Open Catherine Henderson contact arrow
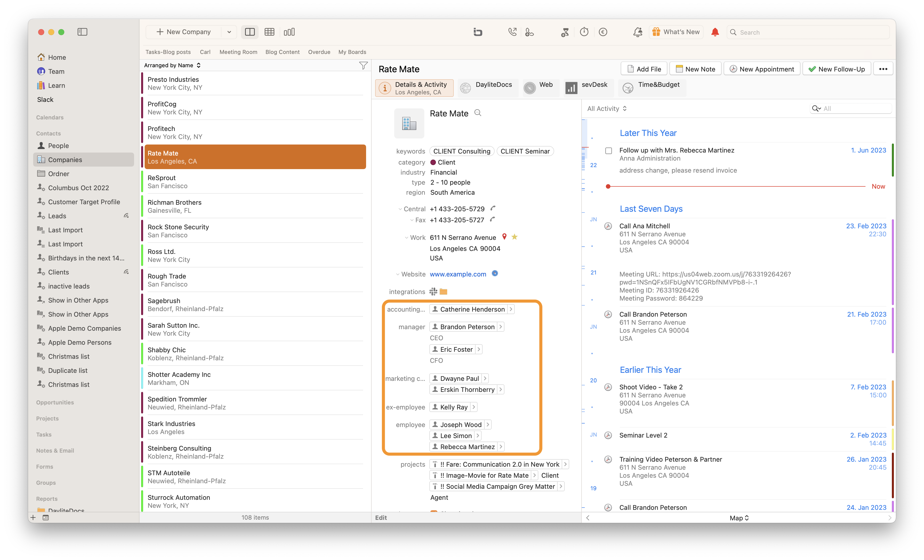This screenshot has width=924, height=560. click(511, 309)
